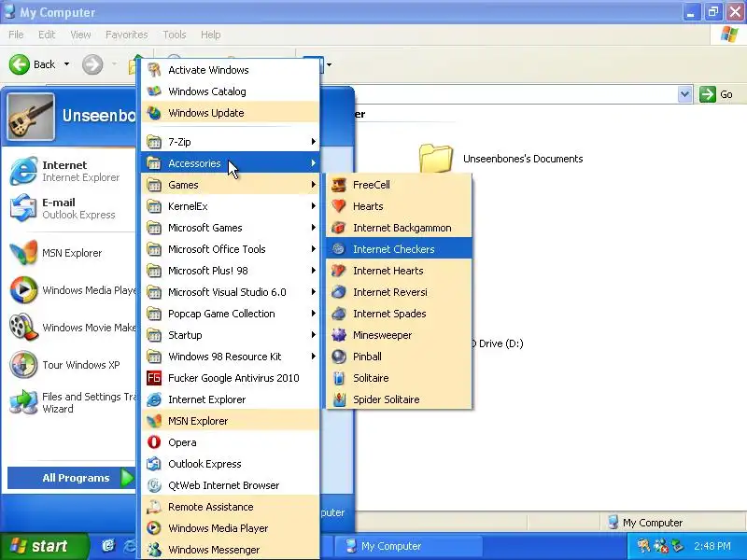Viewport: 747px width, 560px height.
Task: Click the Pinball ball icon
Action: [x=339, y=357]
